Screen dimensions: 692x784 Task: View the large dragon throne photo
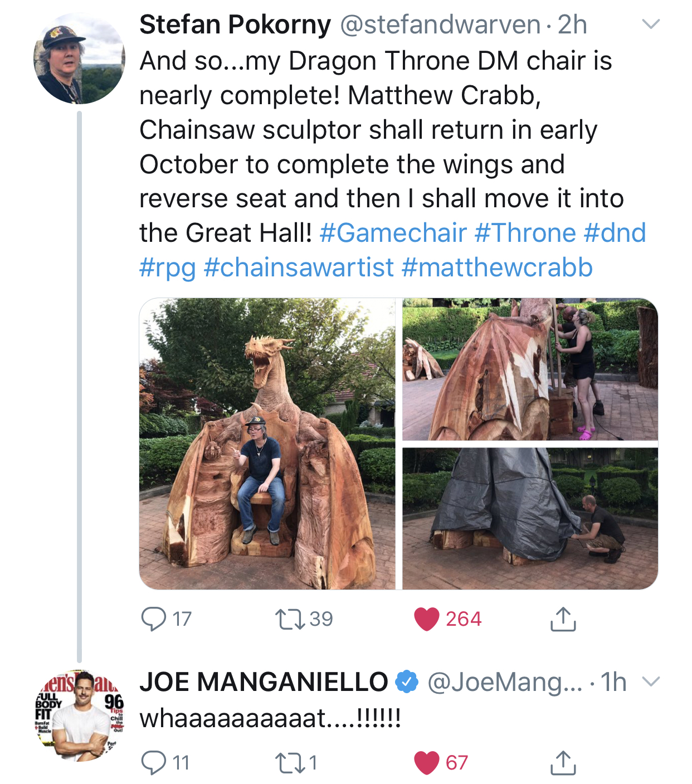(x=267, y=444)
